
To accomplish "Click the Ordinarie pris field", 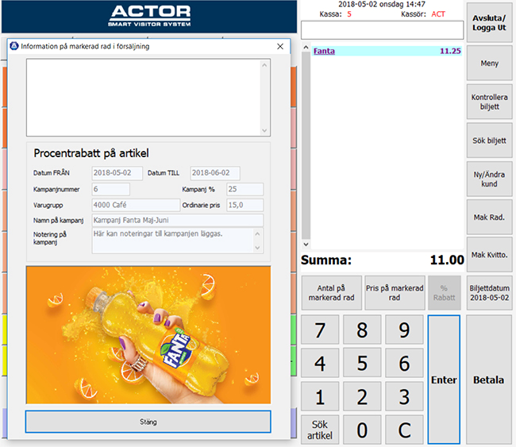I will 245,205.
